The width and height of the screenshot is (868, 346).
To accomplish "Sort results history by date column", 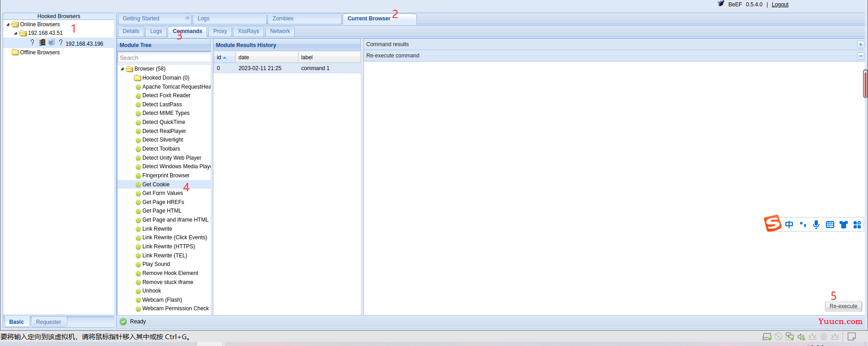I will (x=266, y=57).
